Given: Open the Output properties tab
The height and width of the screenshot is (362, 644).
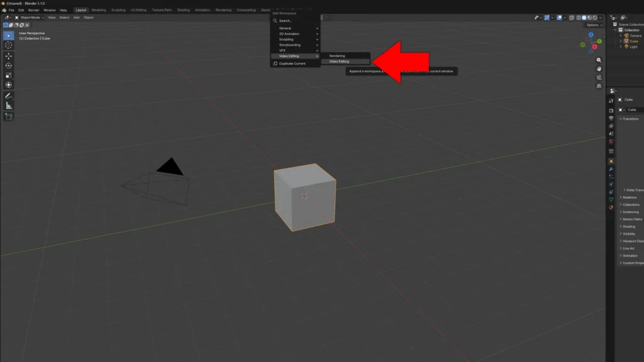Looking at the screenshot, I should tap(611, 118).
